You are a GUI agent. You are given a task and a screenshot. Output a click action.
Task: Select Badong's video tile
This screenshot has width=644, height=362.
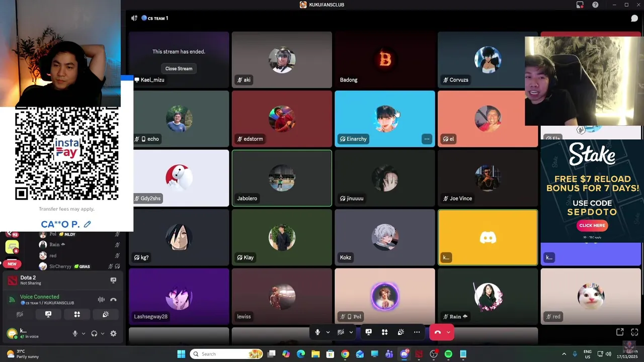[x=385, y=60]
